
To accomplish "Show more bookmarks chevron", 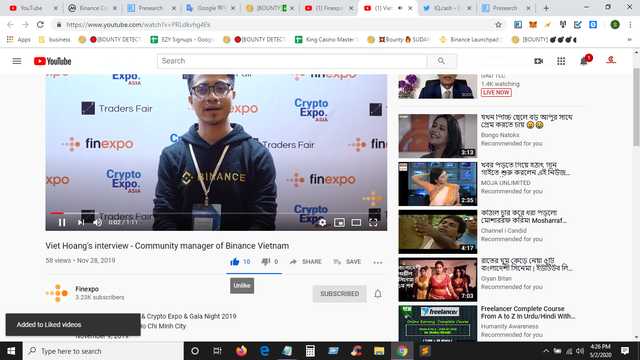I will (630, 40).
